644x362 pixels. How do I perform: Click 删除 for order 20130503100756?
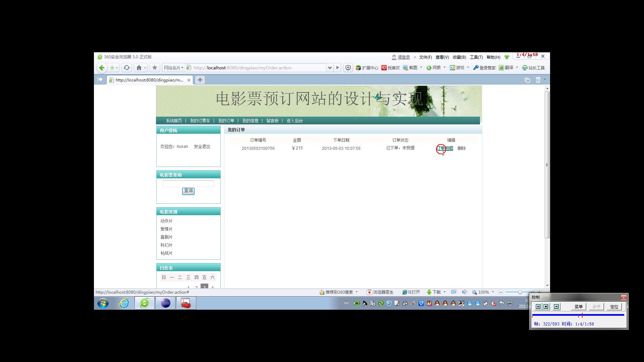462,148
